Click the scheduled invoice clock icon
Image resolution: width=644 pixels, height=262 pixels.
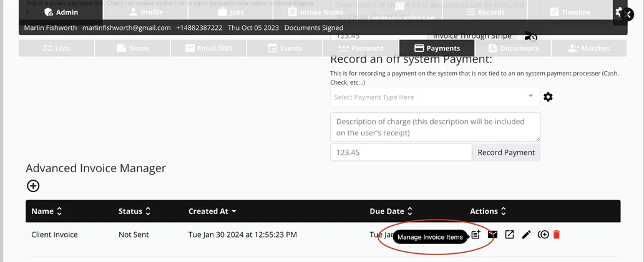530,36
